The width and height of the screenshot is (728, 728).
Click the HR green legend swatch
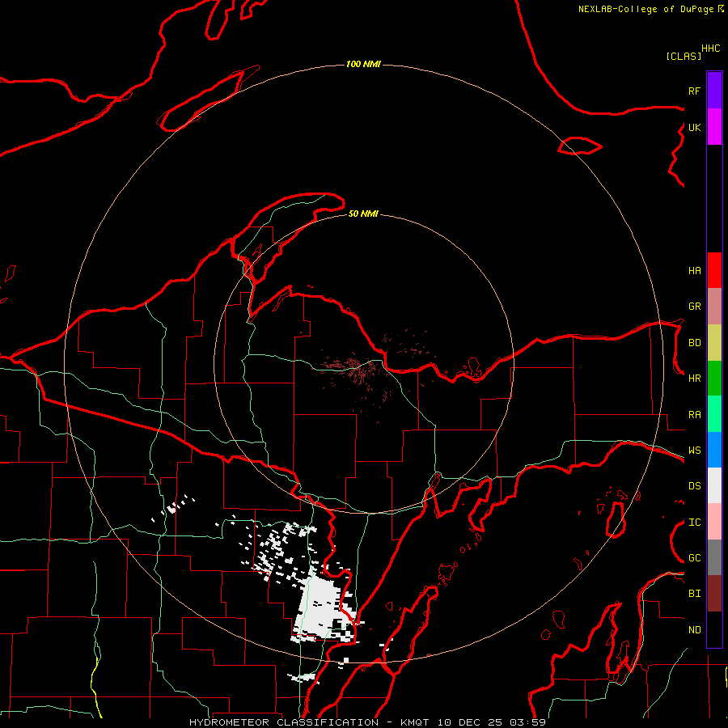click(714, 379)
